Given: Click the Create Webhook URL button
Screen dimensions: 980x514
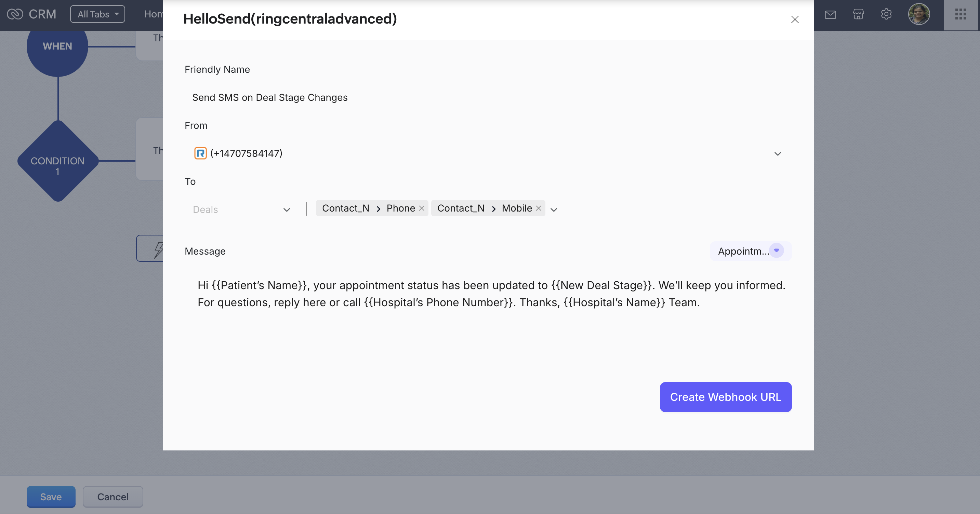Looking at the screenshot, I should pyautogui.click(x=726, y=397).
